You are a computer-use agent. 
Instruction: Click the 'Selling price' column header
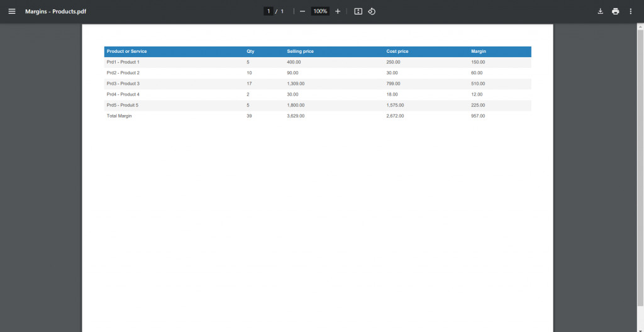[300, 52]
